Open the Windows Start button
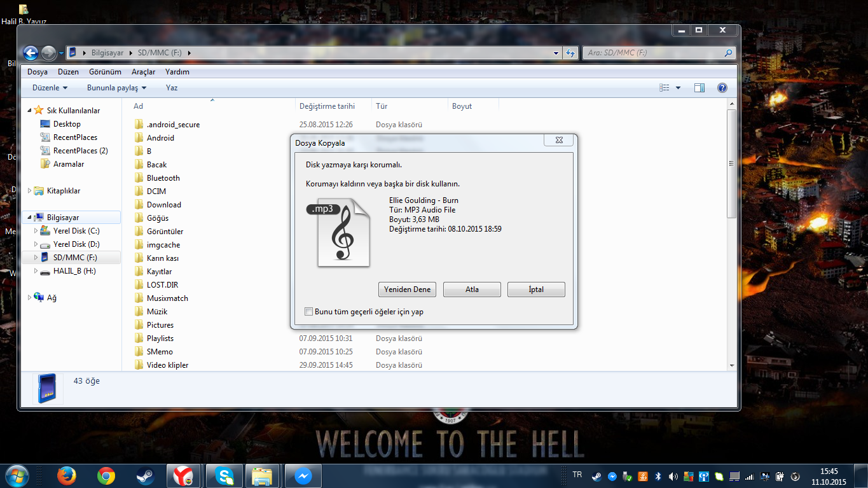This screenshot has width=868, height=488. pyautogui.click(x=16, y=476)
